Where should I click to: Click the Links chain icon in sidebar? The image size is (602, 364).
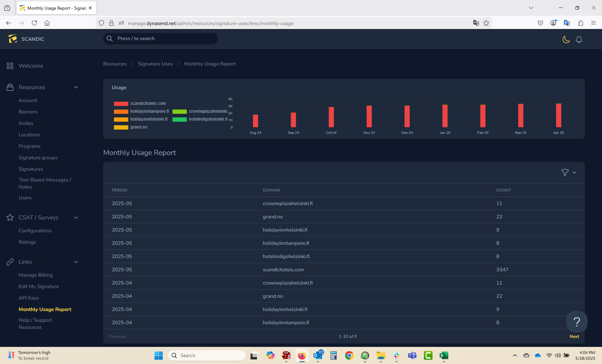click(10, 262)
